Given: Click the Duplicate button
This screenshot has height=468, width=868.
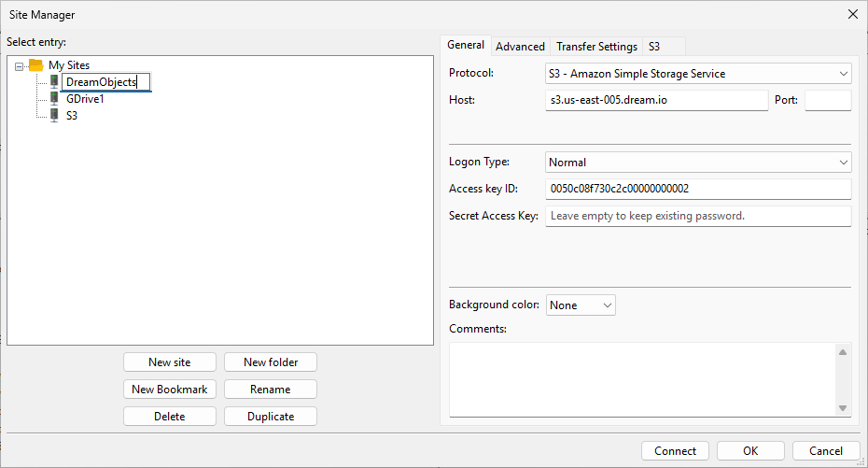Looking at the screenshot, I should [x=271, y=417].
